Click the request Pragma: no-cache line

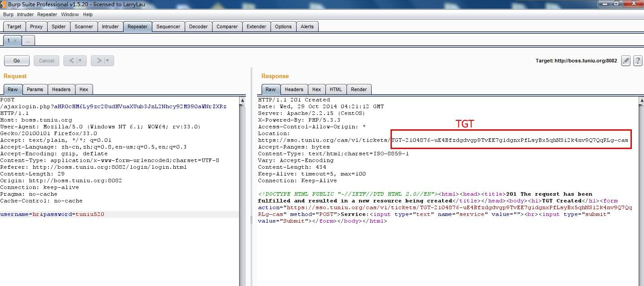[29, 194]
